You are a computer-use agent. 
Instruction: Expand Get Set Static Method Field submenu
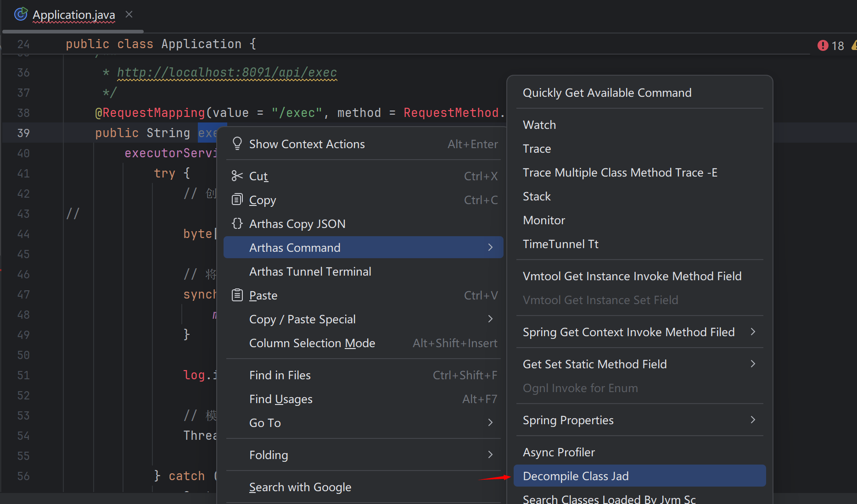click(x=753, y=364)
